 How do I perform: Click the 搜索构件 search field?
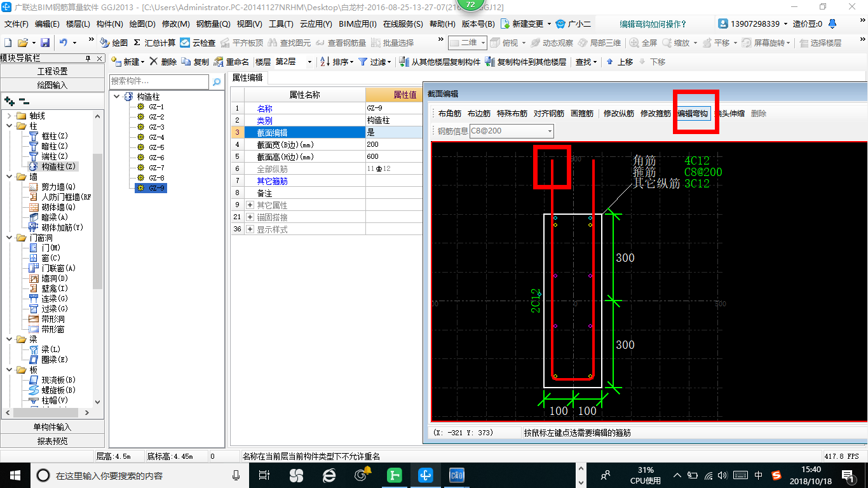(159, 81)
